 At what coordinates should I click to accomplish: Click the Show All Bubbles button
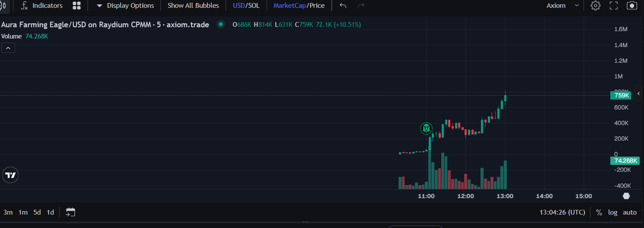[193, 5]
